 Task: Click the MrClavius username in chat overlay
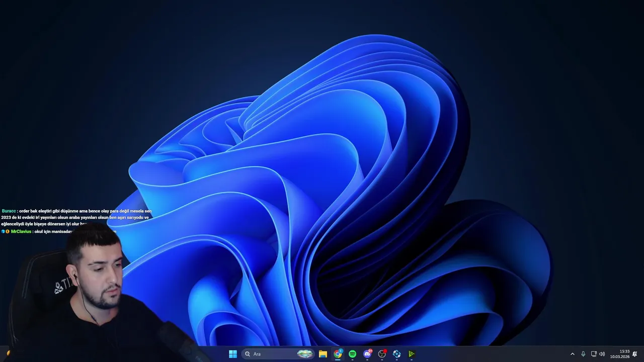[x=21, y=232]
